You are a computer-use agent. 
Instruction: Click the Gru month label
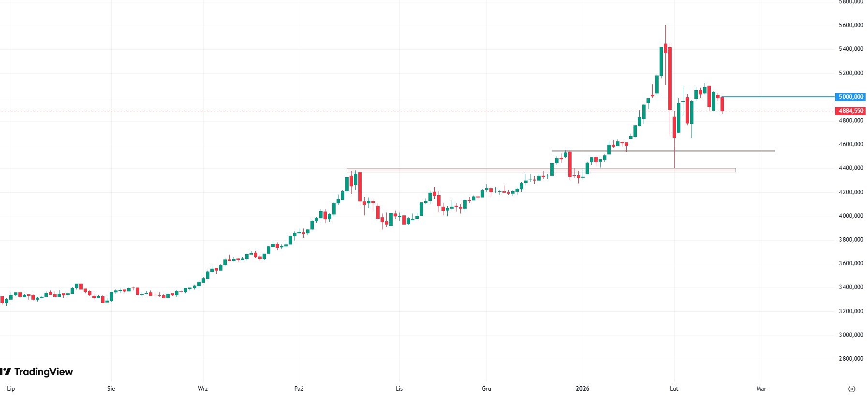point(486,389)
